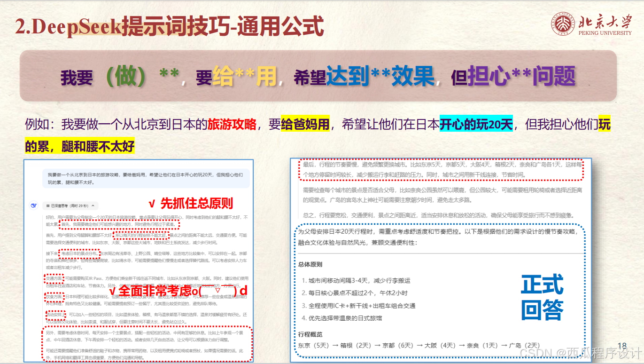The image size is (644, 364).
Task: Click the 行程概览 heading in the answer
Action: (x=310, y=334)
